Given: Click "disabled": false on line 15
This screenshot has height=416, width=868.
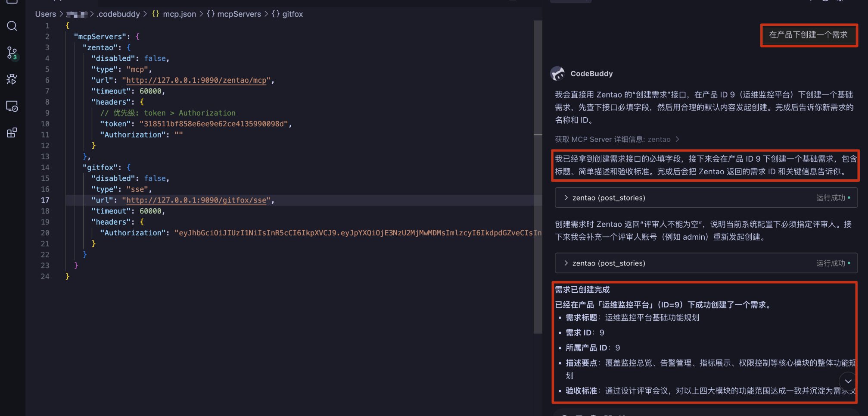Looking at the screenshot, I should [130, 178].
